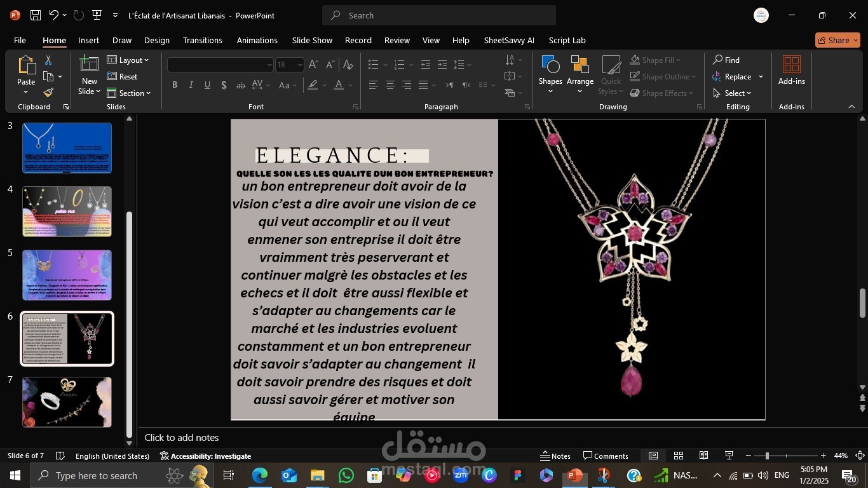Align text right
The image size is (868, 488).
coord(407,85)
